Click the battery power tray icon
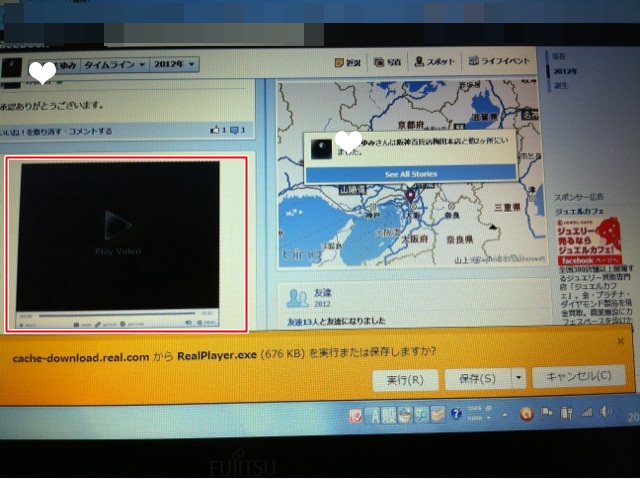This screenshot has width=640, height=479. tap(566, 414)
